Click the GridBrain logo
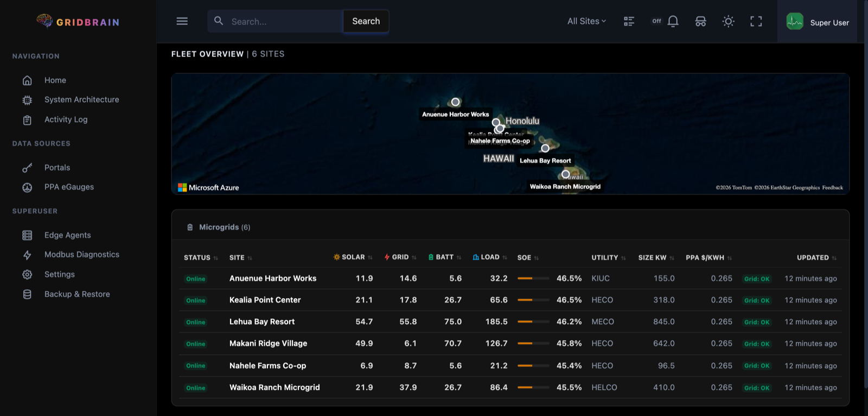The image size is (868, 416). coord(78,22)
